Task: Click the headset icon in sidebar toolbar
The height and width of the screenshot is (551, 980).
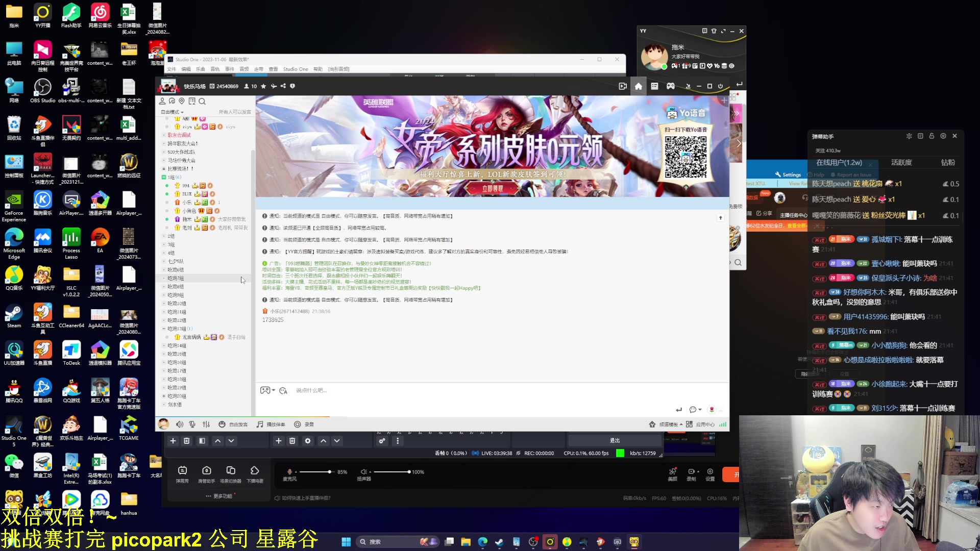Action: click(172, 101)
